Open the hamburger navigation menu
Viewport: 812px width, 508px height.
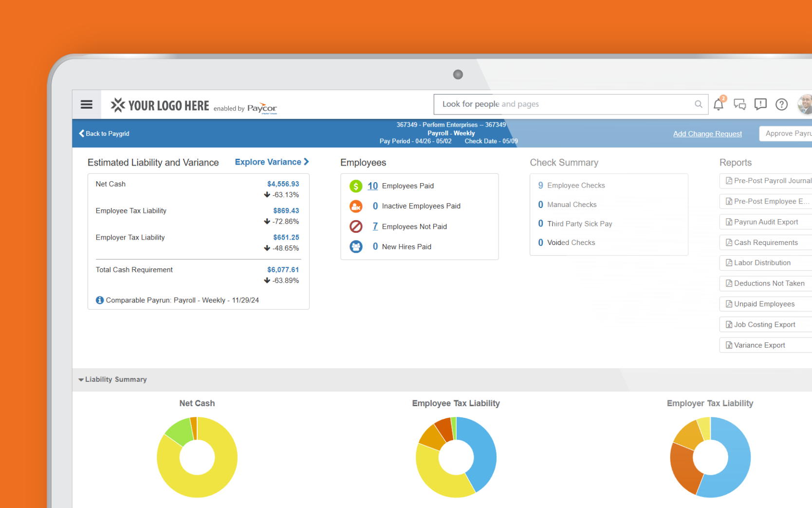click(x=87, y=105)
